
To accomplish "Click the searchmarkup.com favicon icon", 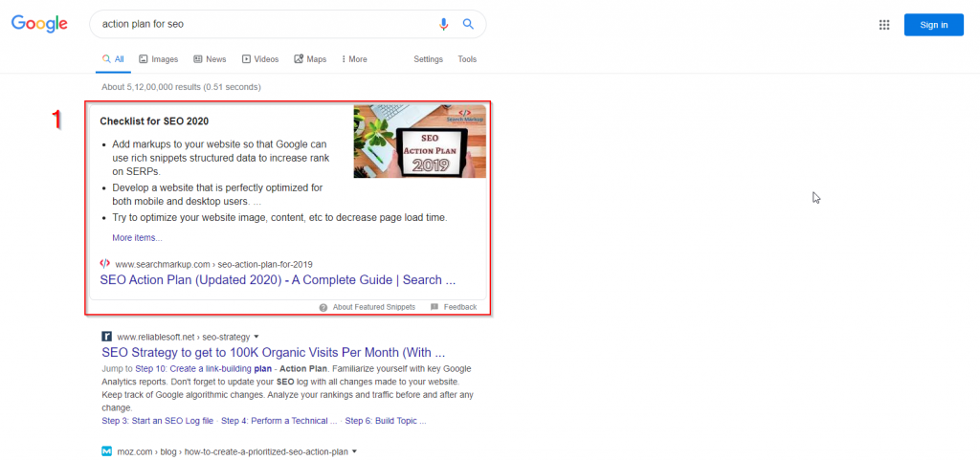I will [x=105, y=264].
